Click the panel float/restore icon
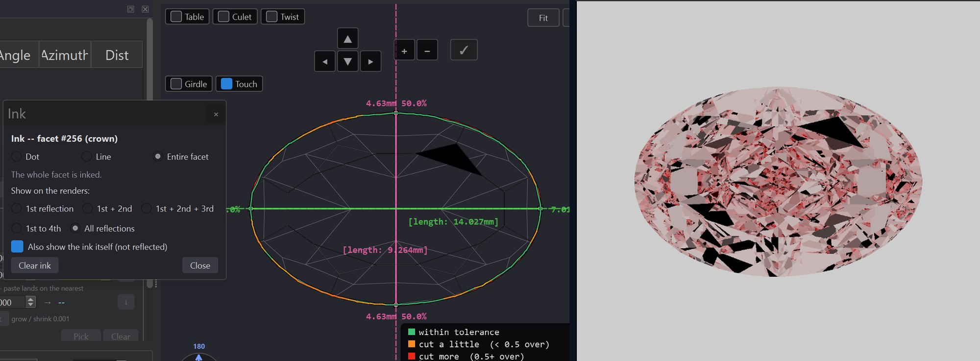Screen dimensions: 980x361 [x=131, y=9]
